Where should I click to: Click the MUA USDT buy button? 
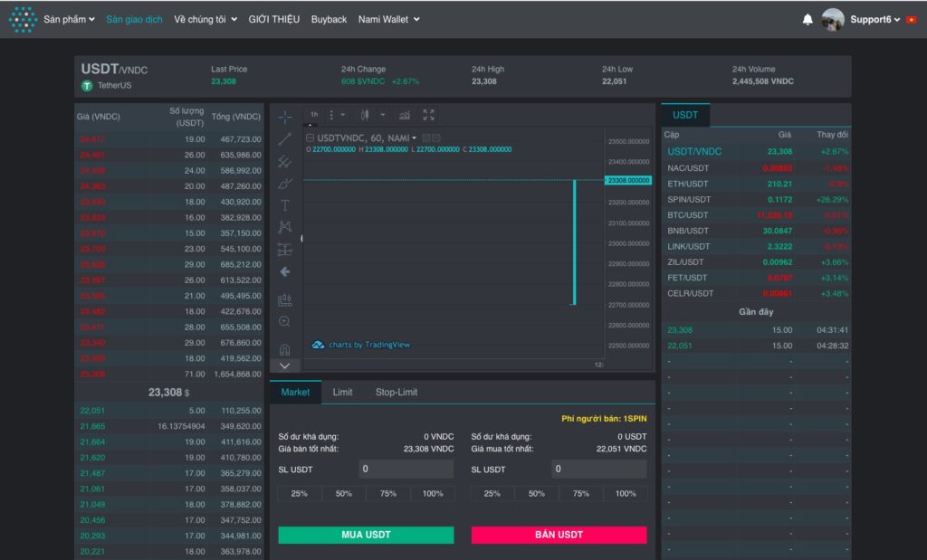click(366, 535)
